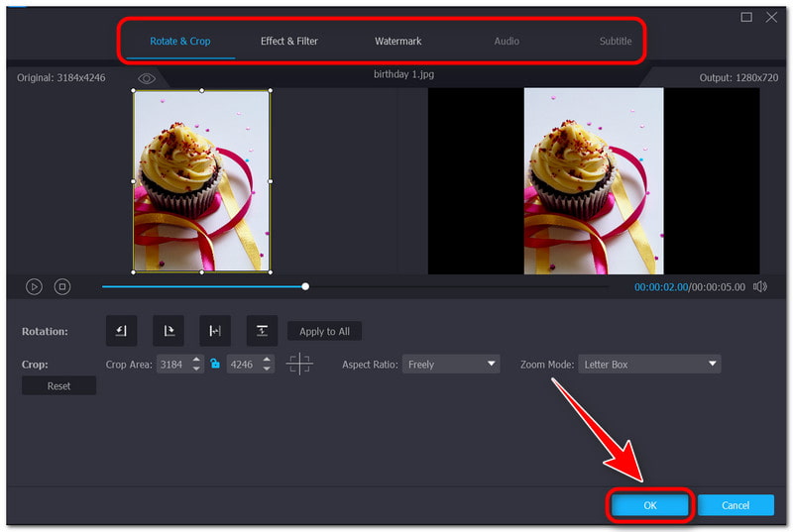Screen dimensions: 793x532
Task: Flip the image vertically
Action: [261, 331]
